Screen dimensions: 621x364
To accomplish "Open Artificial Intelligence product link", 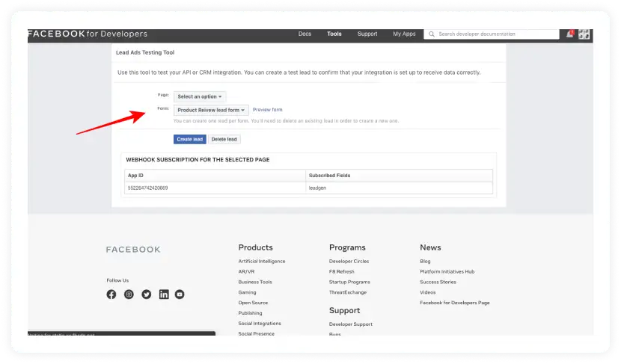I will pyautogui.click(x=262, y=261).
